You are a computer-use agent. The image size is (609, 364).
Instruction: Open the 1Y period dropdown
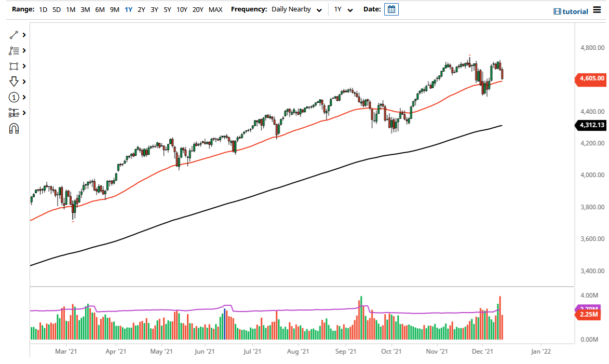(x=342, y=9)
